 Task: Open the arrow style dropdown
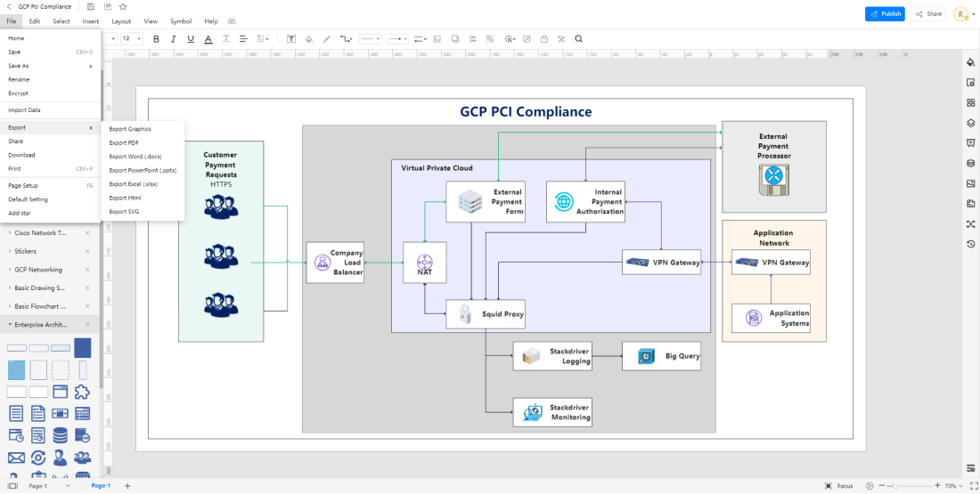click(x=396, y=39)
